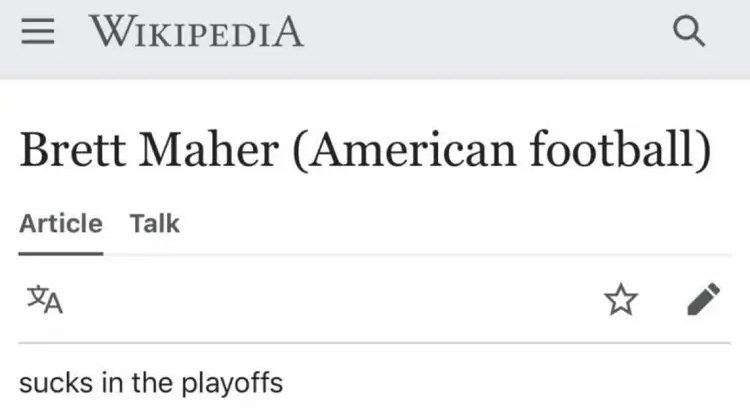750x419 pixels.
Task: Start a Wikipedia search
Action: click(x=689, y=32)
